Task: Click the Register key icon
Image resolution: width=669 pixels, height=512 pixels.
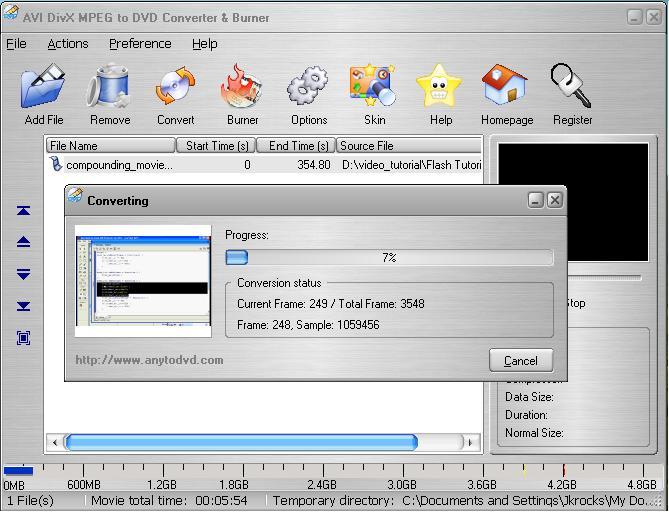Action: 571,86
